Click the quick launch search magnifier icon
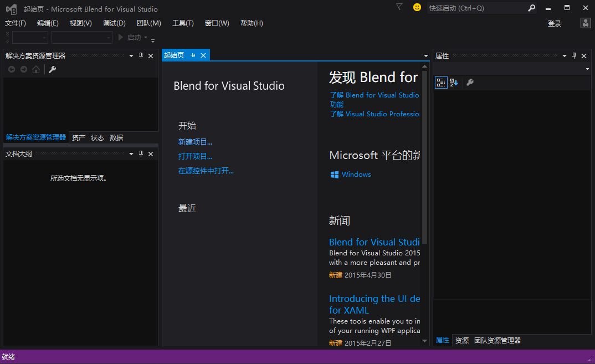The width and height of the screenshot is (595, 364). click(x=532, y=8)
